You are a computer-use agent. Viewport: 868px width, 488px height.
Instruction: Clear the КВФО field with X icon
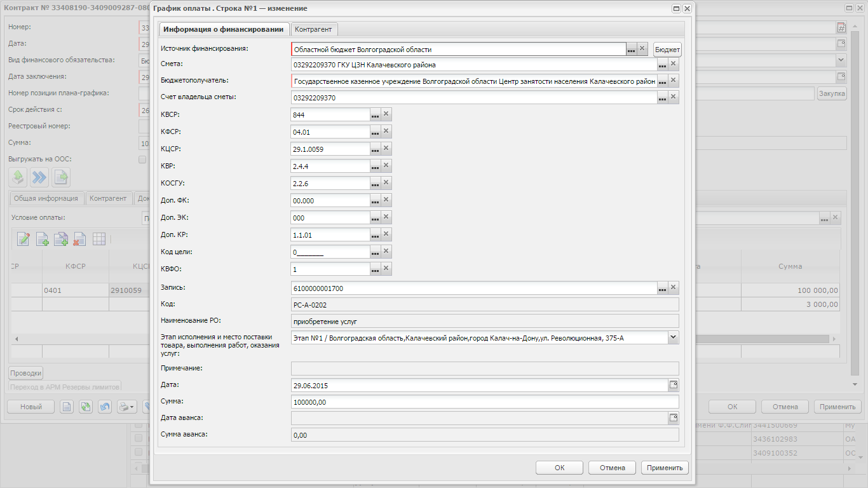(386, 269)
